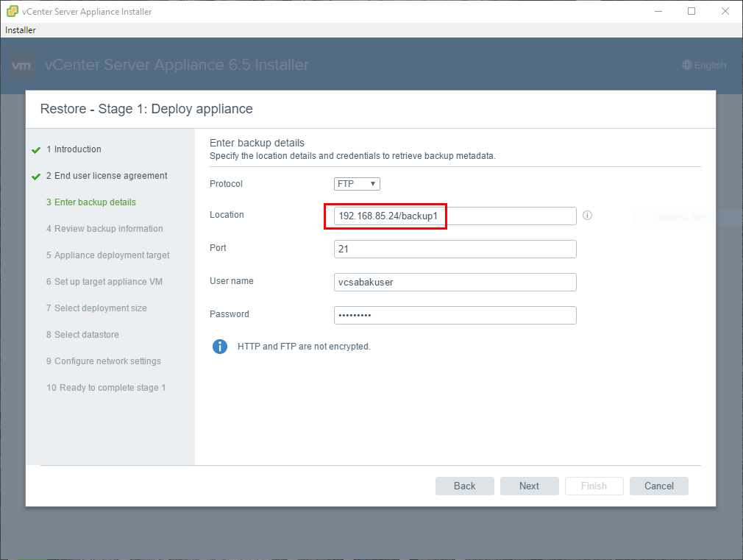The width and height of the screenshot is (743, 560).
Task: Go to step 1 Introduction
Action: click(x=74, y=149)
